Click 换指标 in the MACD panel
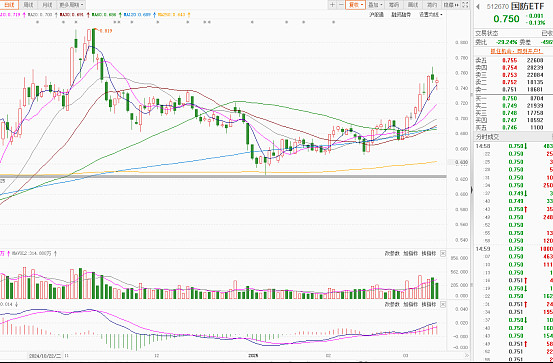This screenshot has height=363, width=553. (429, 304)
